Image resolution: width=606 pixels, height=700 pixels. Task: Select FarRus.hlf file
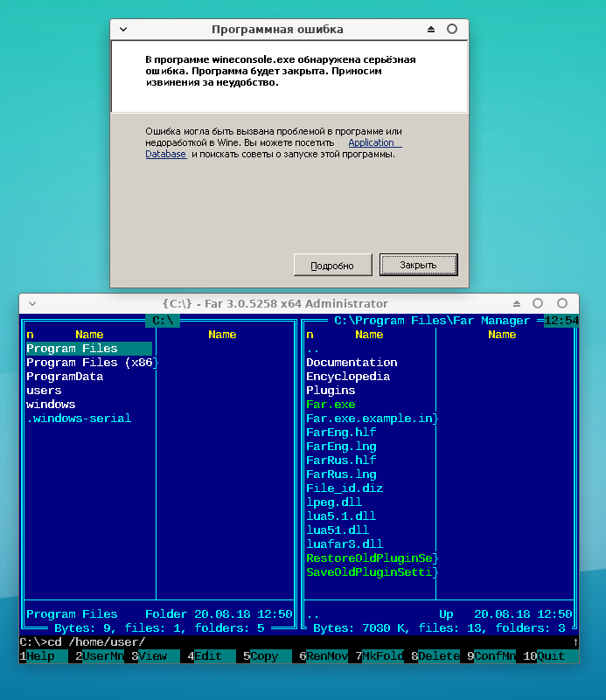(341, 461)
